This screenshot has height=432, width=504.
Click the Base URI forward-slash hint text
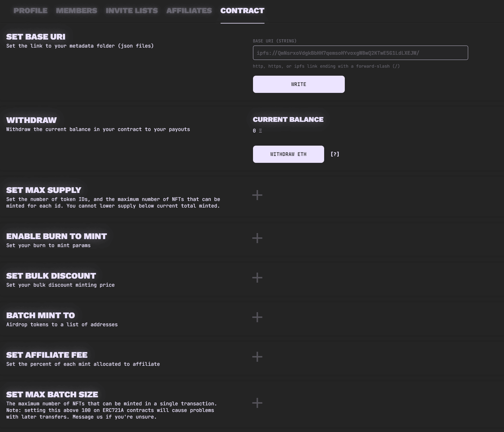pos(326,67)
